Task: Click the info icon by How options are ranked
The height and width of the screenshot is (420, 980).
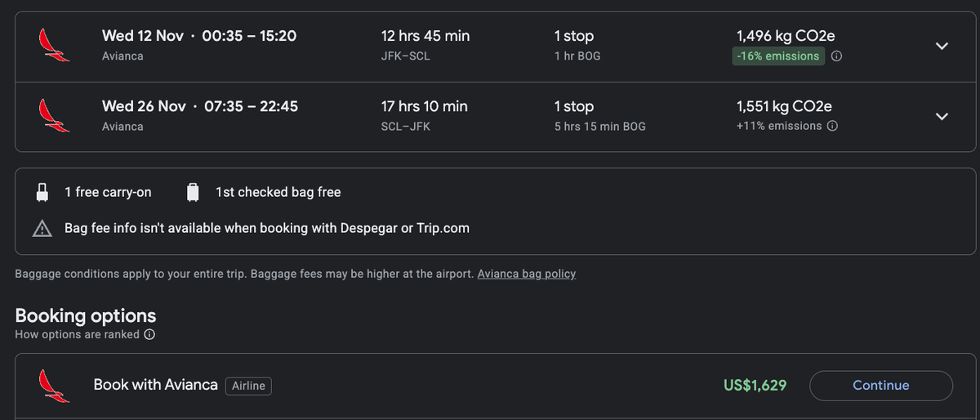Action: coord(149,335)
